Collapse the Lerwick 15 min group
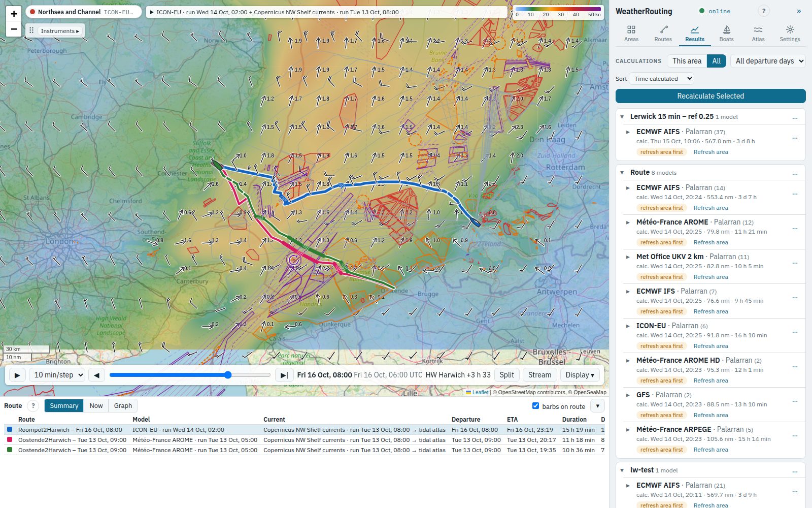The image size is (812, 508). tap(622, 117)
